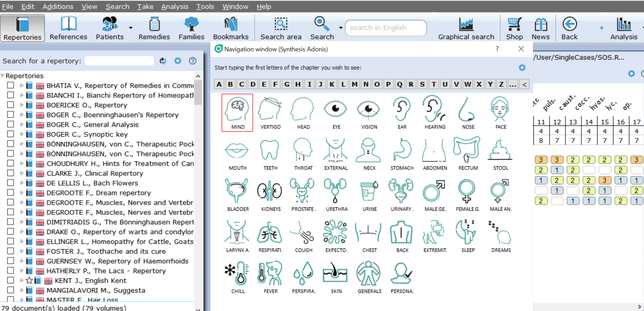
Task: Expand the FOSTER J., Toothache repertory
Action: click(x=22, y=251)
